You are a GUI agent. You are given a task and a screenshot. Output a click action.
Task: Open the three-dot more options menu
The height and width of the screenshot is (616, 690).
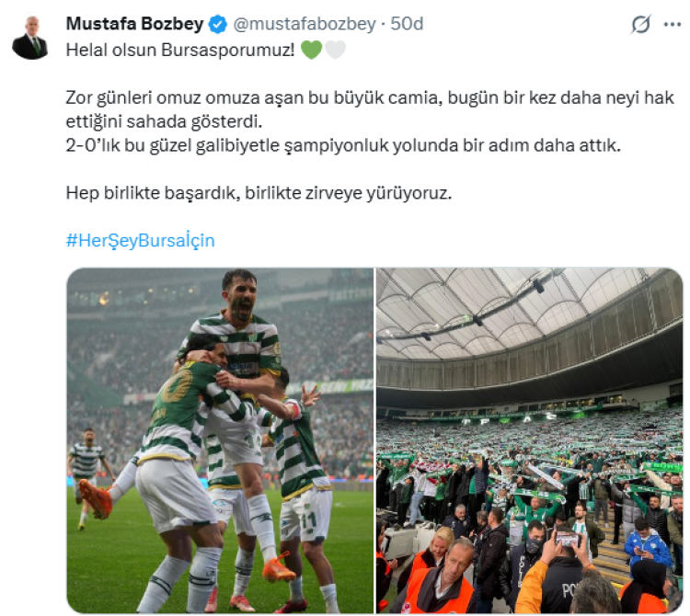pos(672,25)
